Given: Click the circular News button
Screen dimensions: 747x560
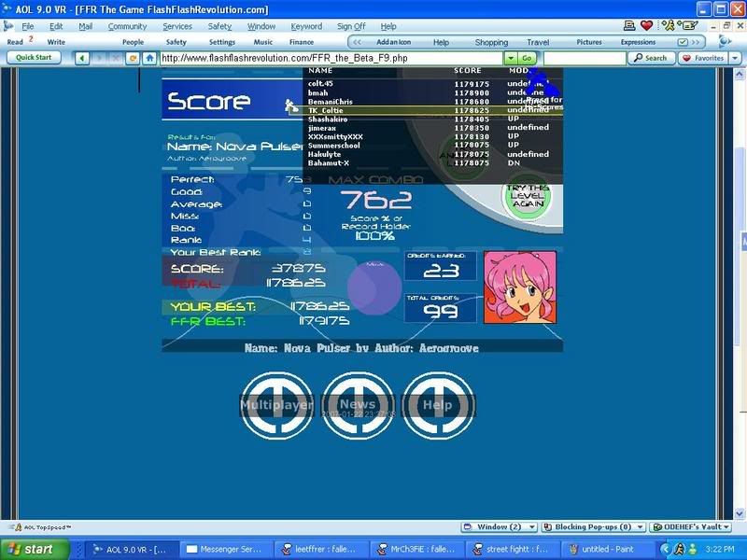Looking at the screenshot, I should point(358,405).
